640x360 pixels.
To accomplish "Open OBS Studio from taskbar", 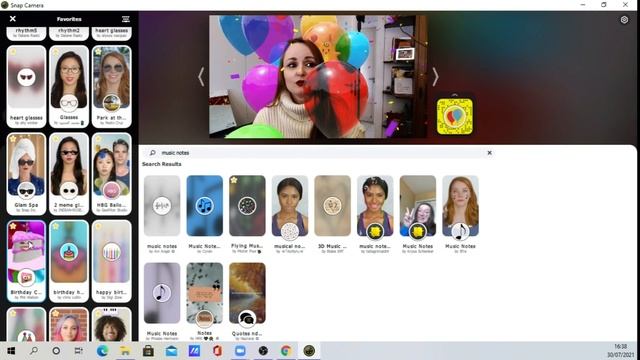I will pos(263,351).
